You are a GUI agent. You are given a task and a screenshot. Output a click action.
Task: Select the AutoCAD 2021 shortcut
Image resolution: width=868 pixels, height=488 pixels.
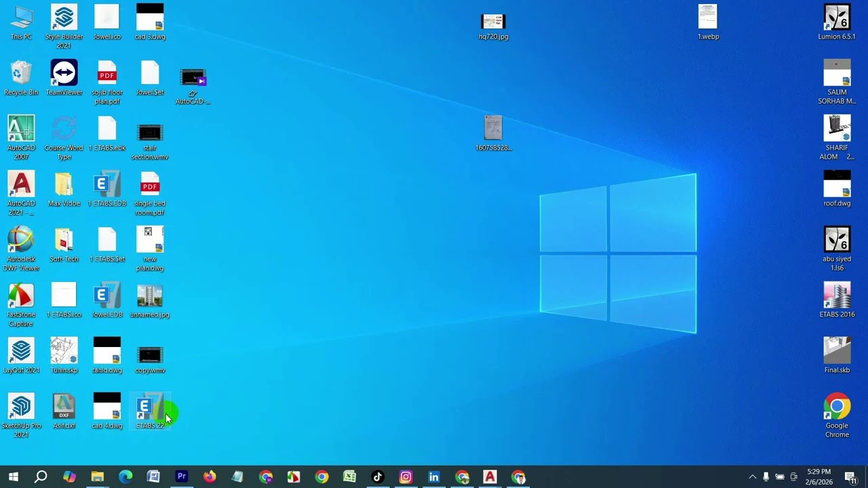coord(21,193)
